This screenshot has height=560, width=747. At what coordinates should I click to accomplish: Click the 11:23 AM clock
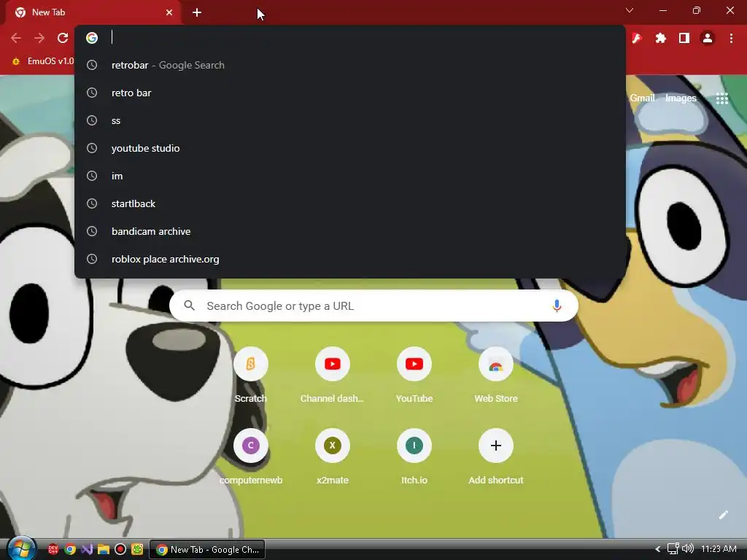719,549
